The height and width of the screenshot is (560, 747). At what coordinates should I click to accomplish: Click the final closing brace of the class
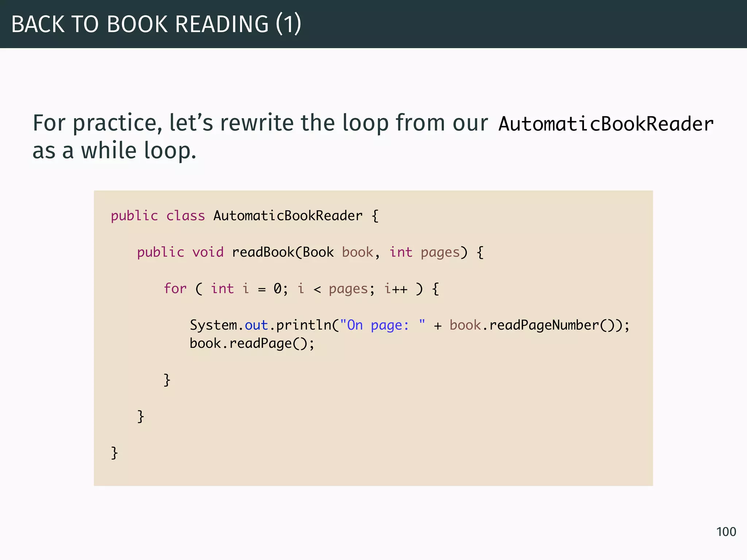(115, 453)
